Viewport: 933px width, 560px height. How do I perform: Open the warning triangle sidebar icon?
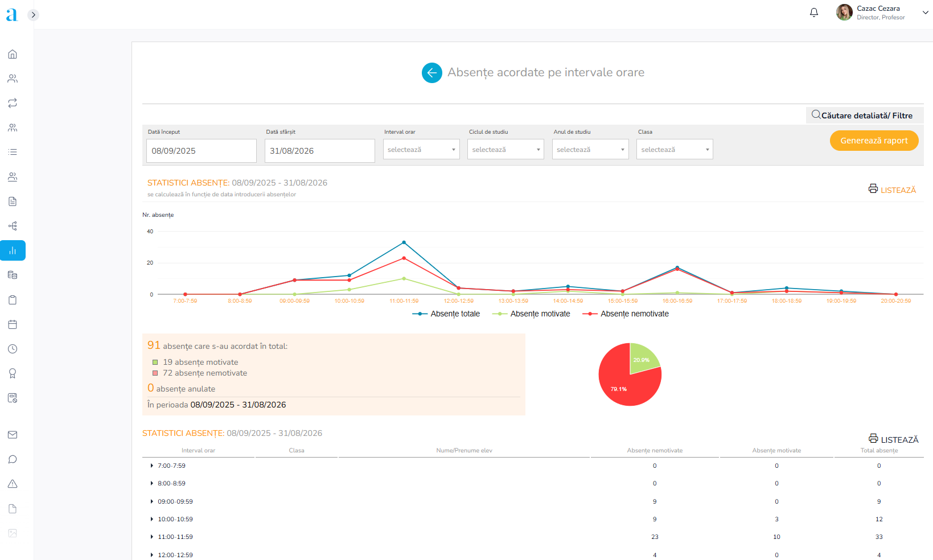coord(13,484)
